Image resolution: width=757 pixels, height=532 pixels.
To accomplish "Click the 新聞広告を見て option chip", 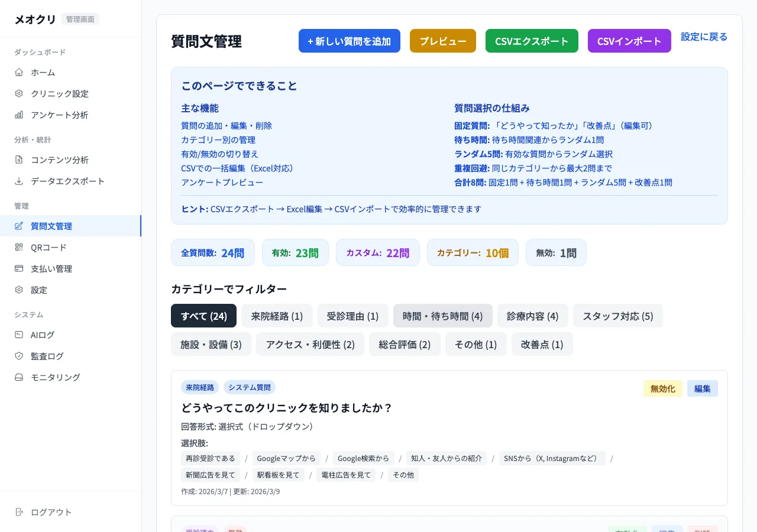I will (x=211, y=475).
